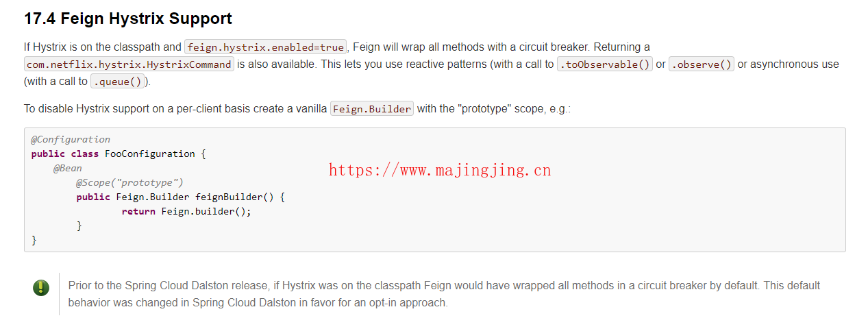Click the .observe() inline code

[x=702, y=64]
